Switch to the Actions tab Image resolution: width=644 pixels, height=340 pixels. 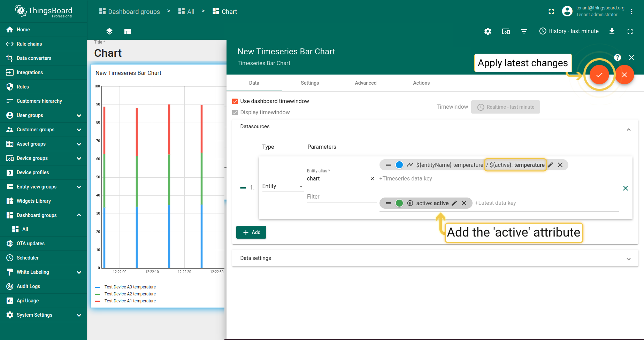pos(421,83)
